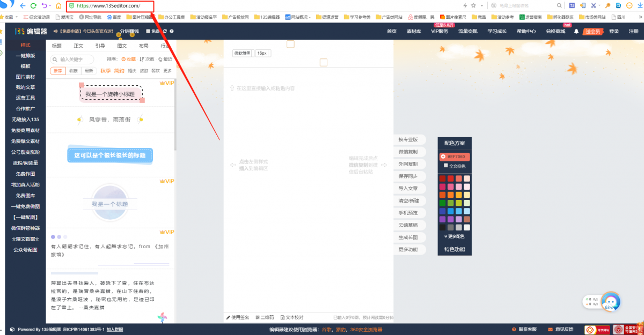Viewport: 644px width, 335px height.
Task: Open the chat mascot floating icon
Action: (611, 301)
